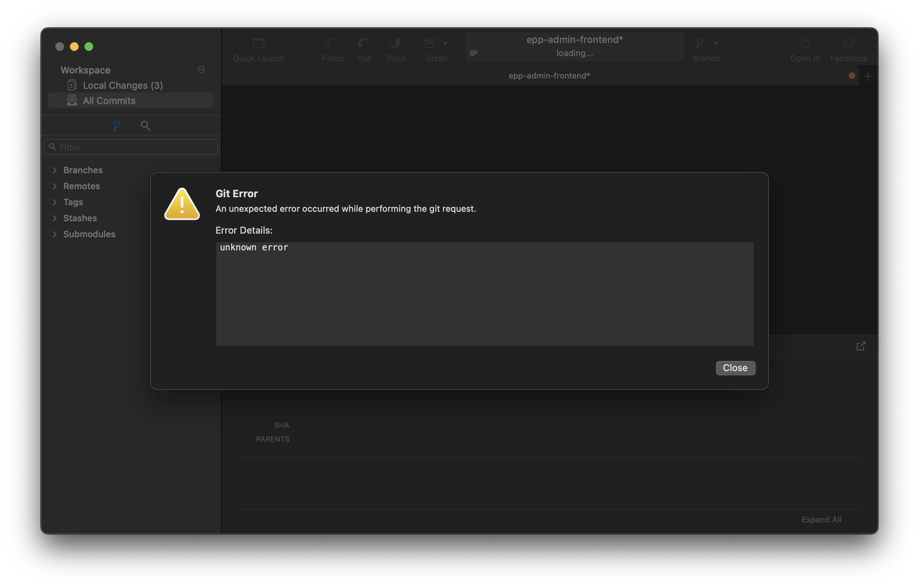Screen dimensions: 919x588
Task: Close the tab using the red dot
Action: [x=851, y=76]
